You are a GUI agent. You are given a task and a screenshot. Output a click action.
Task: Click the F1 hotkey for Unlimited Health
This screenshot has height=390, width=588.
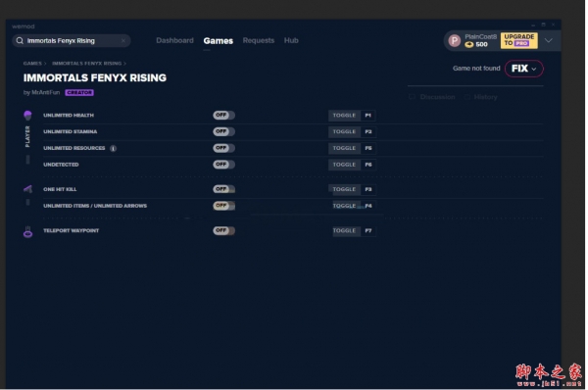pos(367,116)
